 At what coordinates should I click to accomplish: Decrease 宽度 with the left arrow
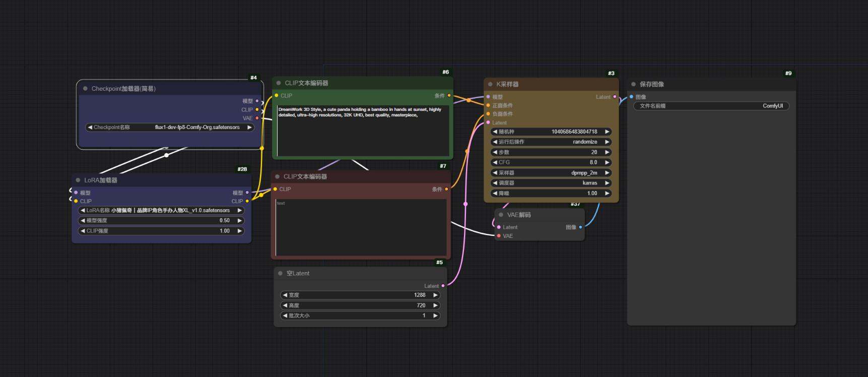pos(285,295)
